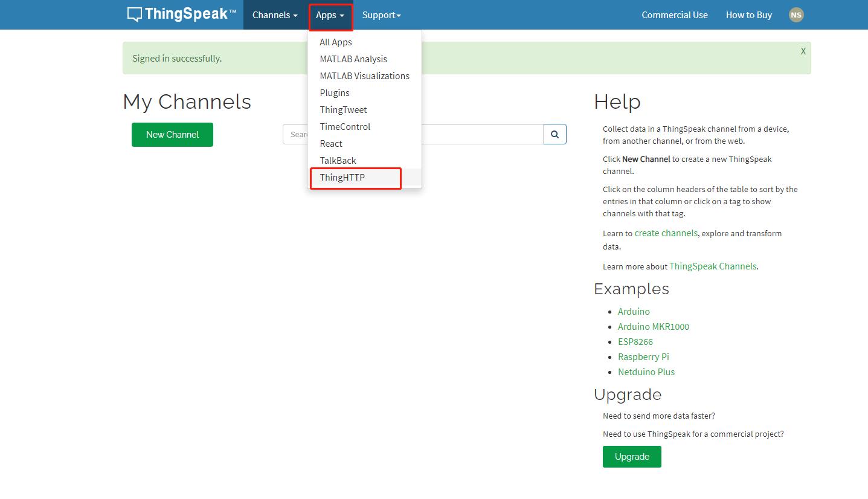This screenshot has height=499, width=868.
Task: Expand the Channels dropdown menu
Action: point(275,15)
